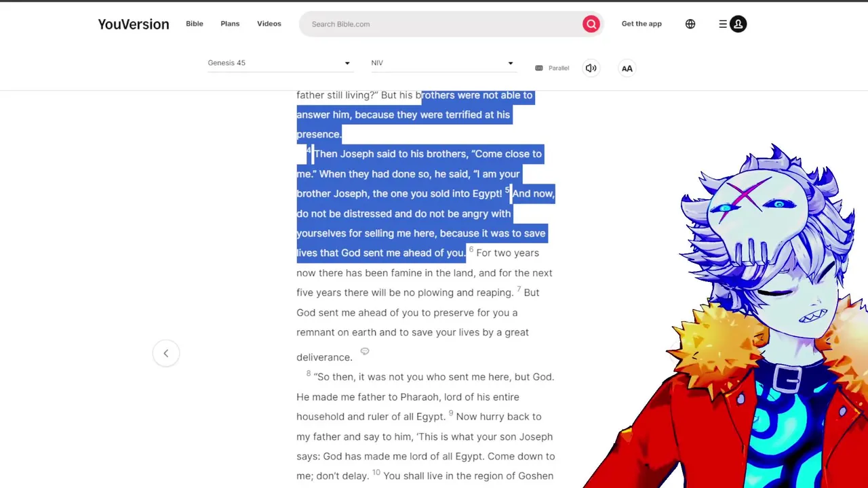Click verse number 7 superscript

519,289
